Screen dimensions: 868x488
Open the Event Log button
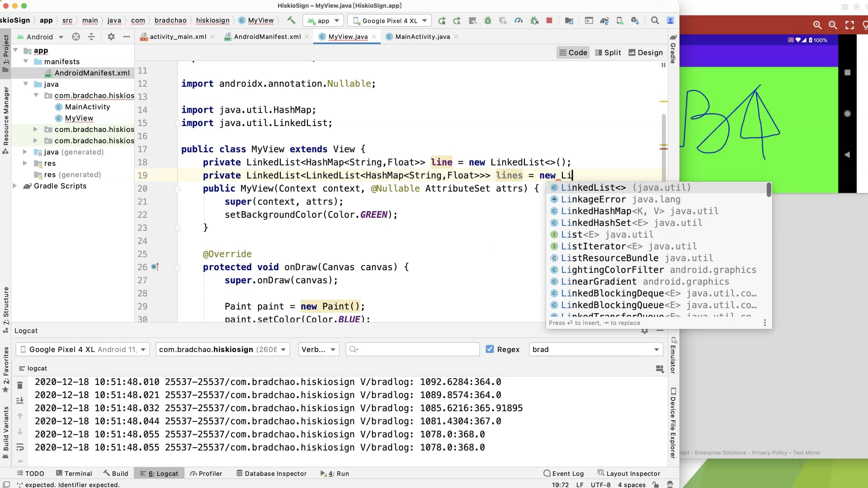pos(563,473)
